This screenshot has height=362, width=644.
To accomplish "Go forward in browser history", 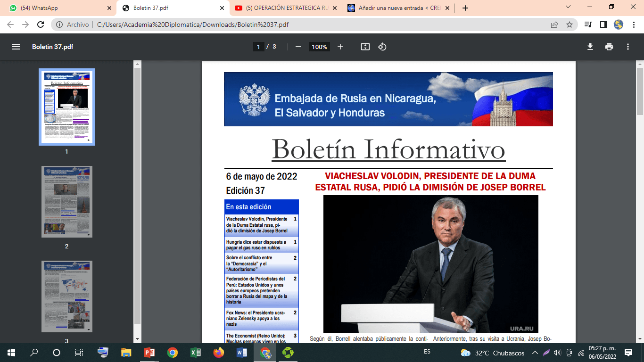I will (x=25, y=25).
